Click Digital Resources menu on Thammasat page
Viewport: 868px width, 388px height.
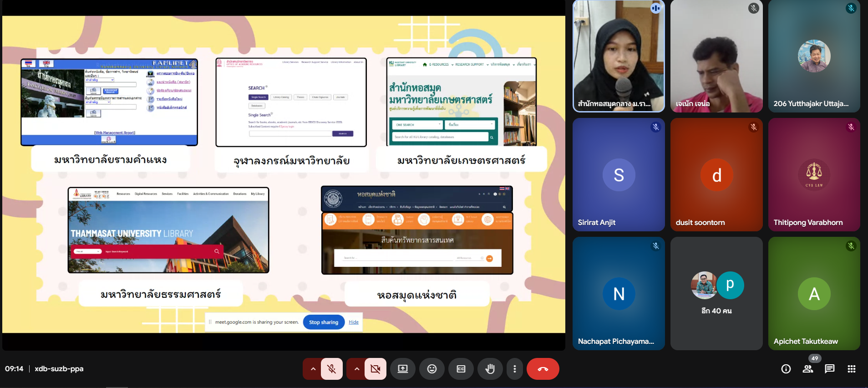point(146,194)
